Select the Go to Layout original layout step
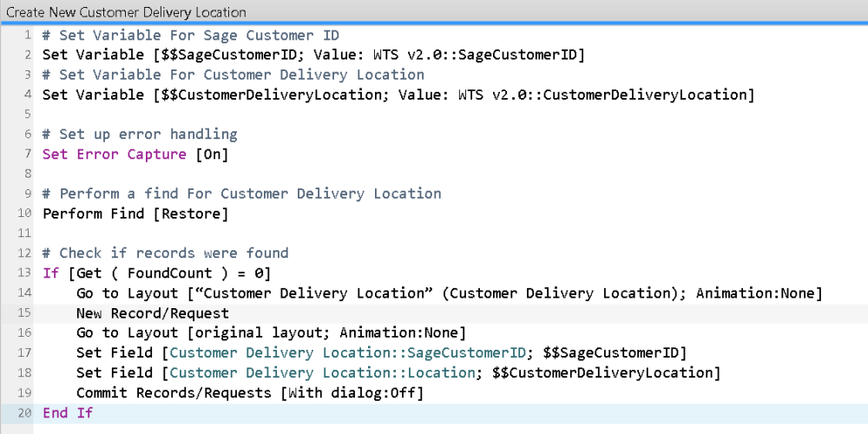The width and height of the screenshot is (868, 434). [271, 333]
